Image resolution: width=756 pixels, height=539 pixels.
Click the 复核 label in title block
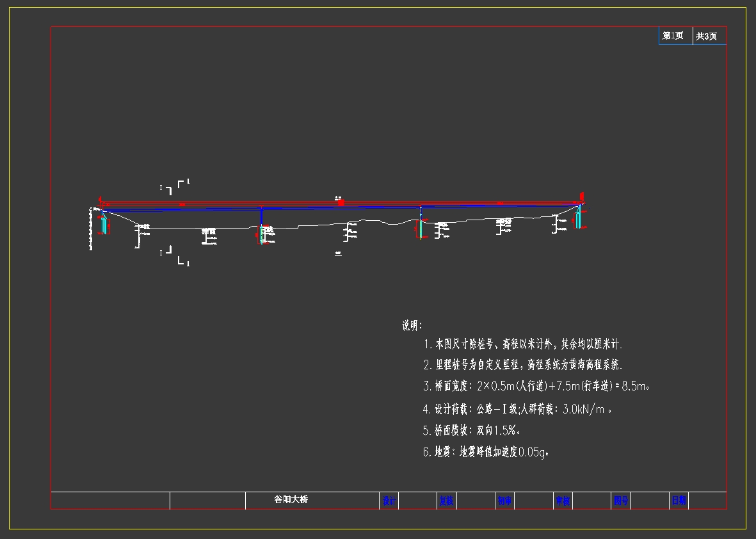tap(446, 501)
